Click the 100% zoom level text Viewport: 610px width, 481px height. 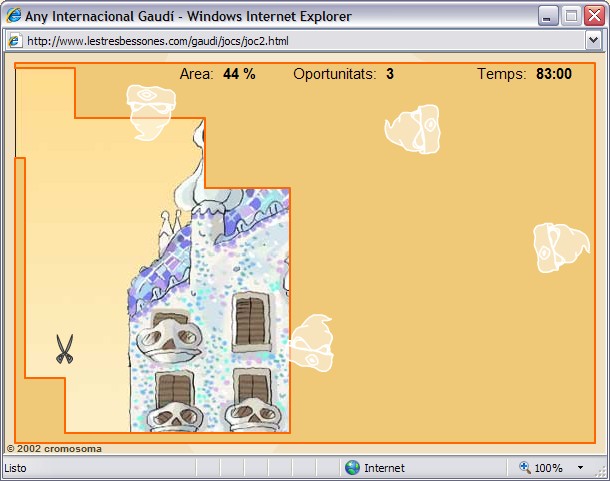click(549, 468)
